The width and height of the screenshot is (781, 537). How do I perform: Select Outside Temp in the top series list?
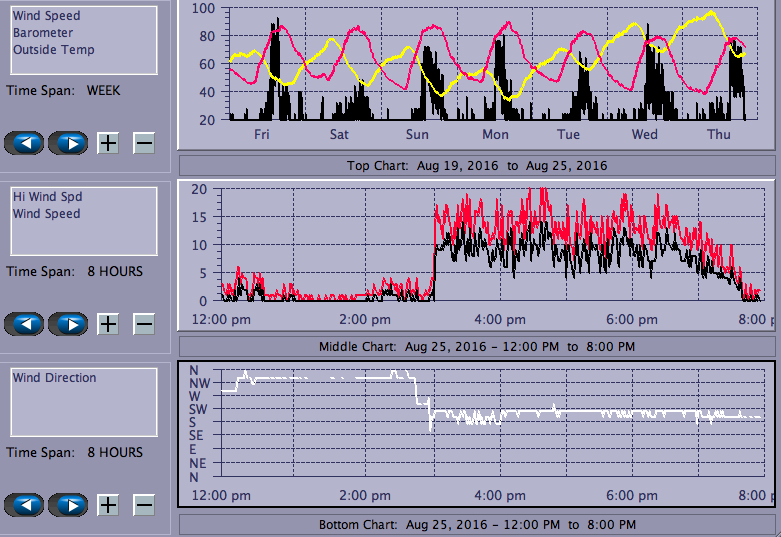tap(54, 50)
